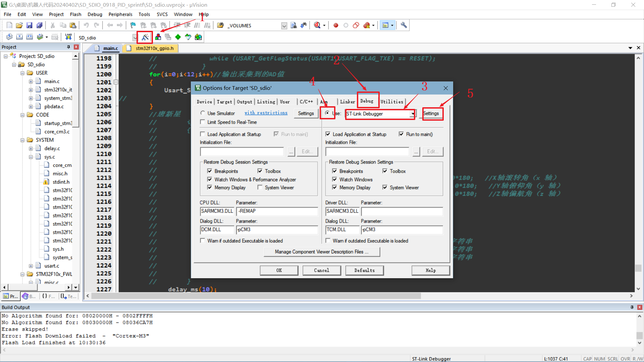Screen dimensions: 644x362
Task: Open the Flash menu
Action: 75,14
